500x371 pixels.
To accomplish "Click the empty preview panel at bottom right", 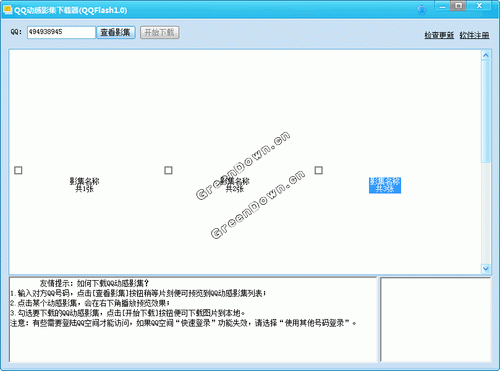I will point(435,319).
